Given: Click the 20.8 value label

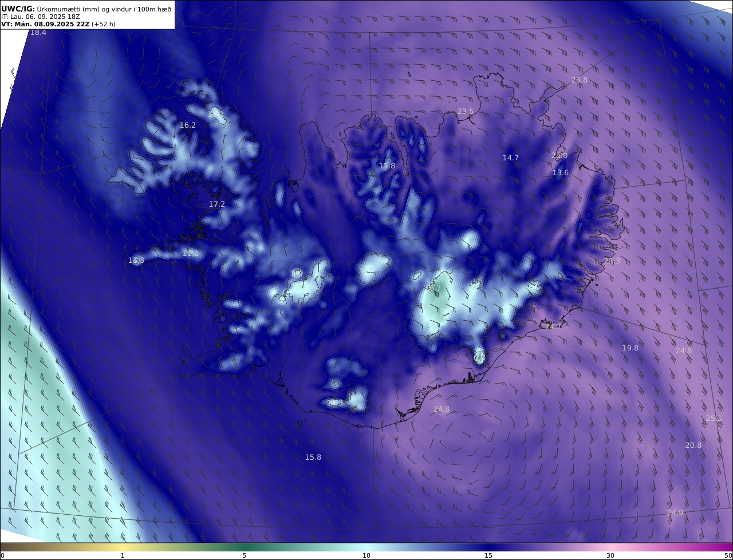Looking at the screenshot, I should point(693,445).
